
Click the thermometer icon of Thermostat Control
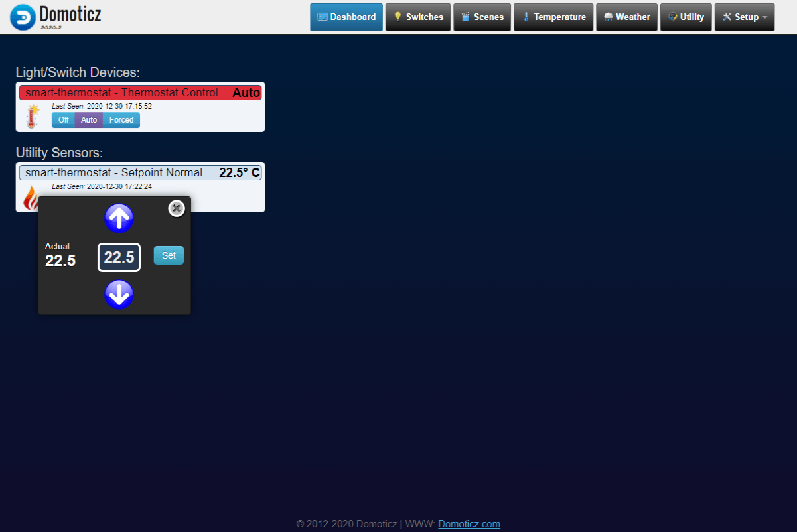33,116
